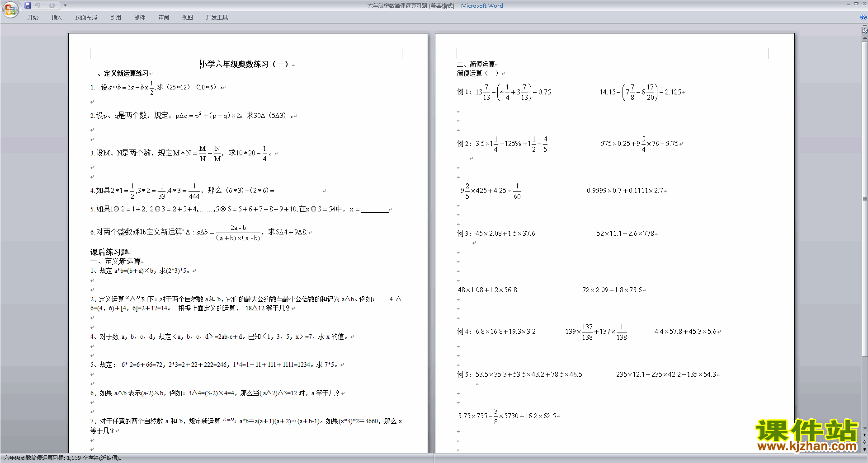
Task: Open the 视图 ribbon tab
Action: (188, 18)
